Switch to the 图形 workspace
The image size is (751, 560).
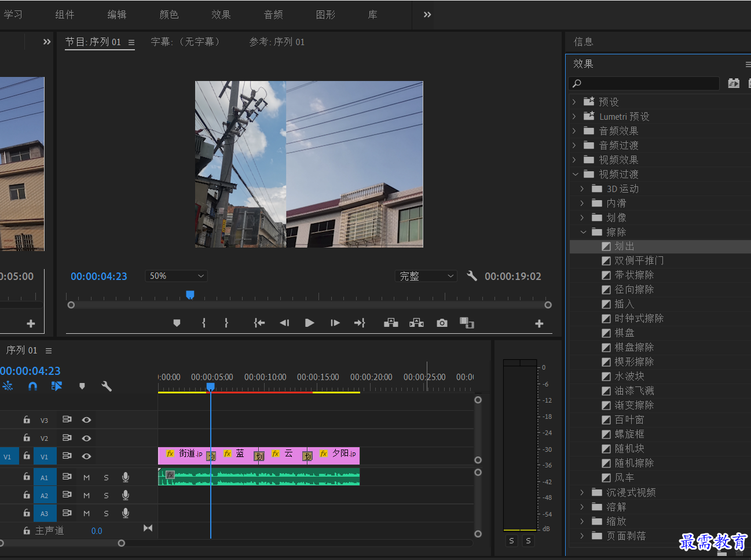coord(325,14)
